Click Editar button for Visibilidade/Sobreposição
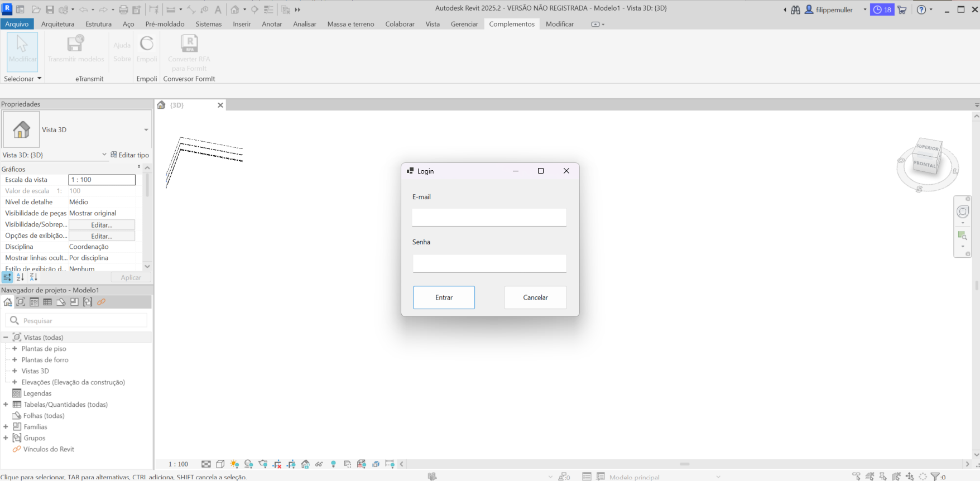The image size is (980, 481). [x=102, y=225]
